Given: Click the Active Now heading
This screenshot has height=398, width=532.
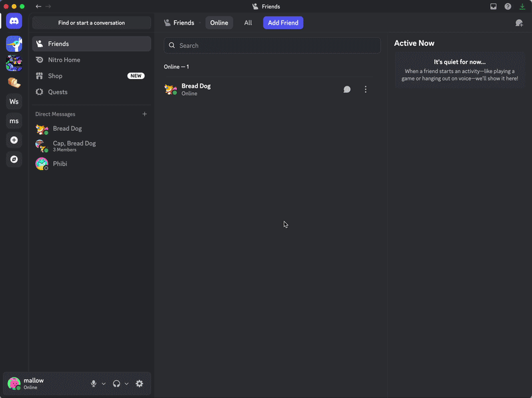Looking at the screenshot, I should 414,43.
